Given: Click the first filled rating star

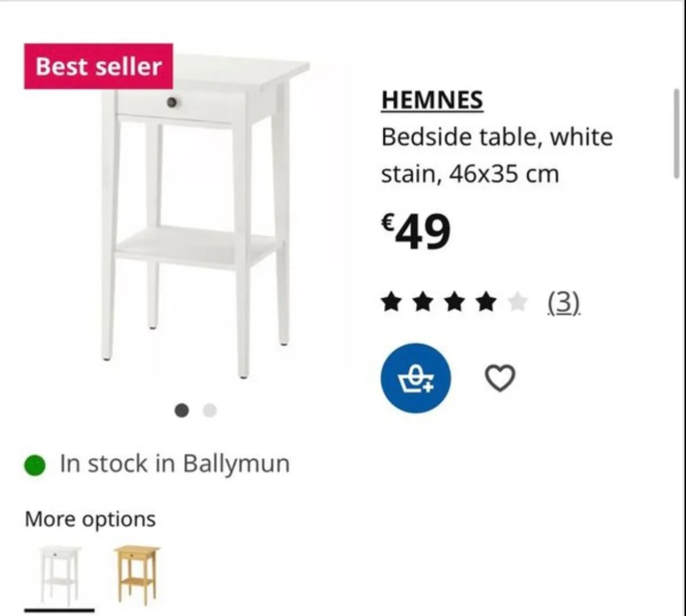Looking at the screenshot, I should 391,302.
